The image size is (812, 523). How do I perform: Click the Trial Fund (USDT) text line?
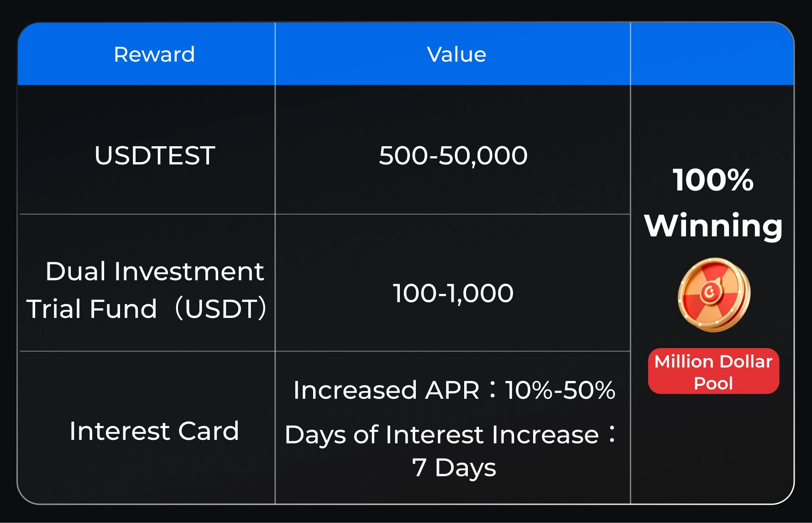click(x=146, y=308)
